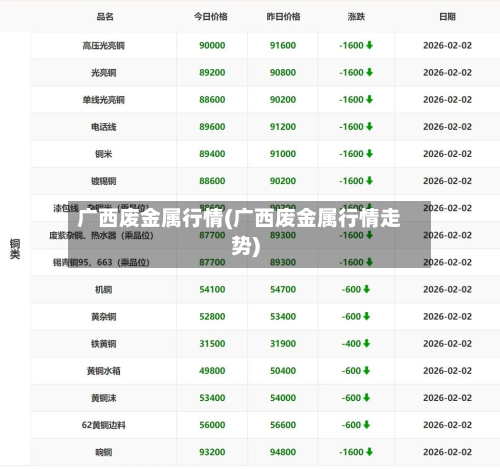Select the product name 镀锡铜

click(x=104, y=181)
